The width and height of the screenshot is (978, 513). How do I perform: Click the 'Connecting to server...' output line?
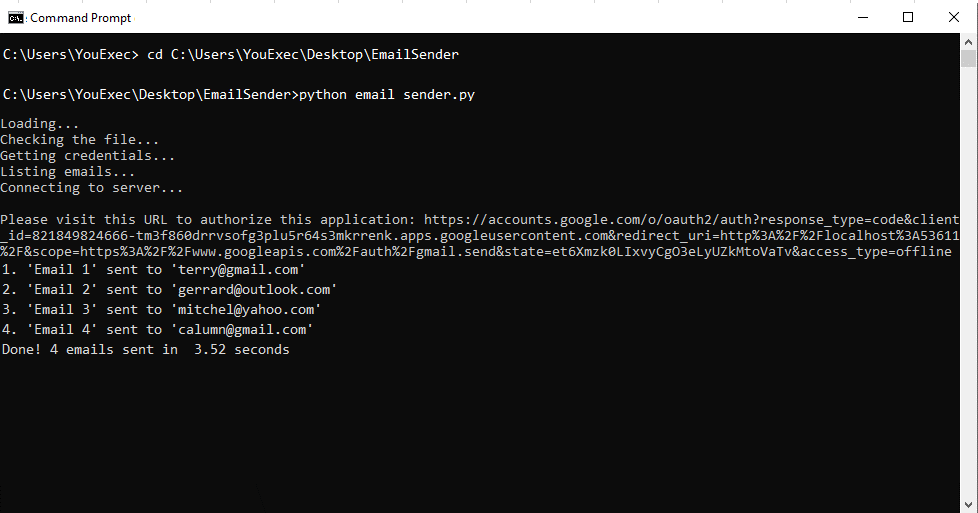click(92, 188)
